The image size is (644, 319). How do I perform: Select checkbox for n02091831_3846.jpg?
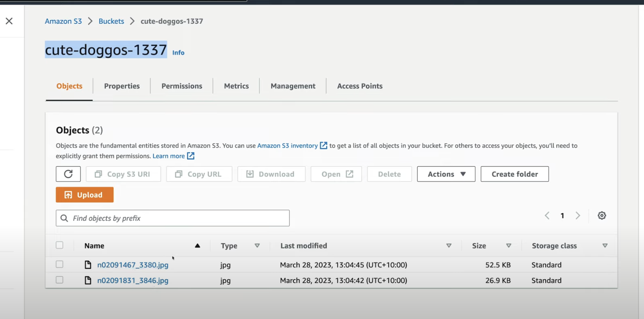click(59, 280)
